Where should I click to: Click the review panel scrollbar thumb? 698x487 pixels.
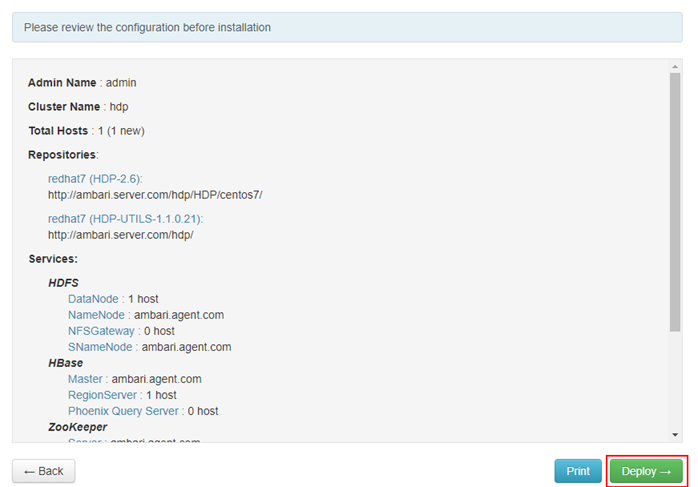675,200
